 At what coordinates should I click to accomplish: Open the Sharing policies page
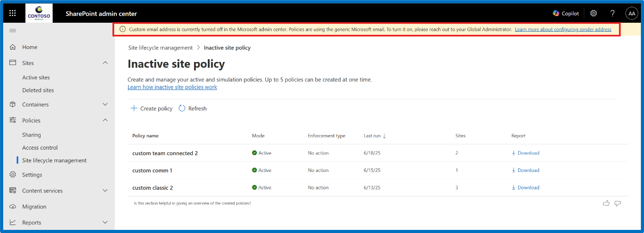[x=31, y=135]
